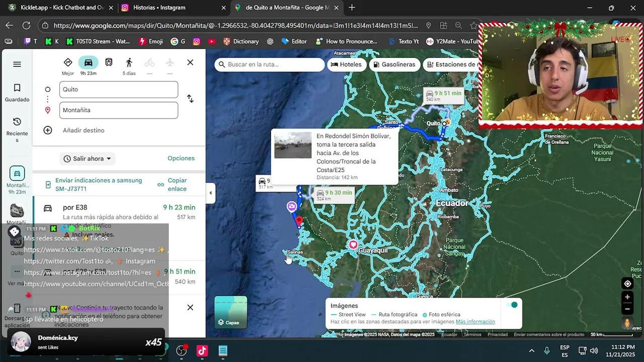Reload the page
The image size is (644, 362).
coord(26,25)
